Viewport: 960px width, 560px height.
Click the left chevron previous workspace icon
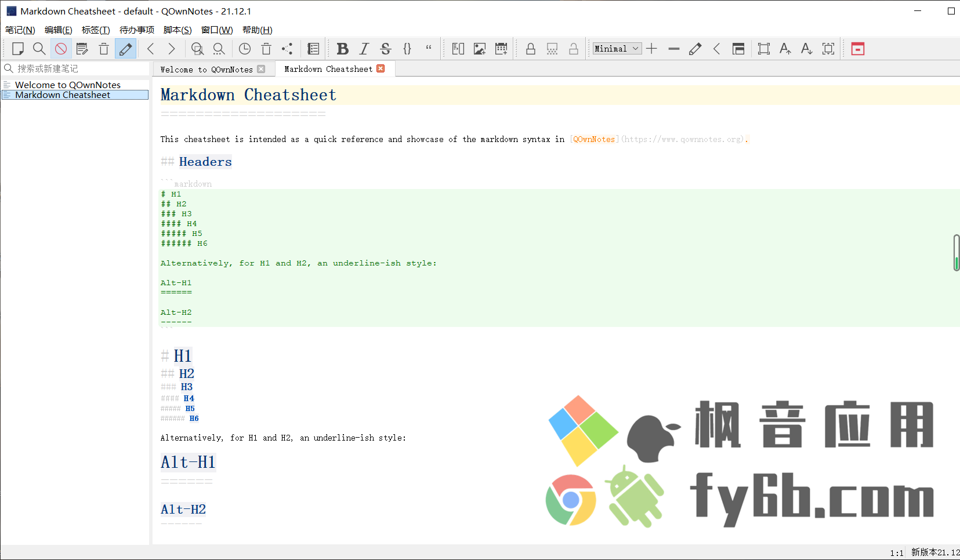coord(716,49)
